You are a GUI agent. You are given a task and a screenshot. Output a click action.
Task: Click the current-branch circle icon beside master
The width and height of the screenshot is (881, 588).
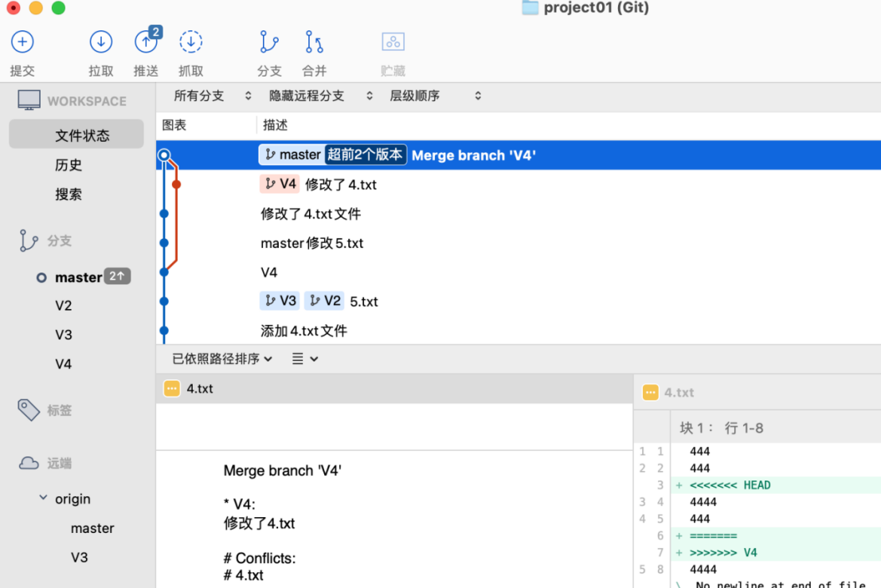41,278
